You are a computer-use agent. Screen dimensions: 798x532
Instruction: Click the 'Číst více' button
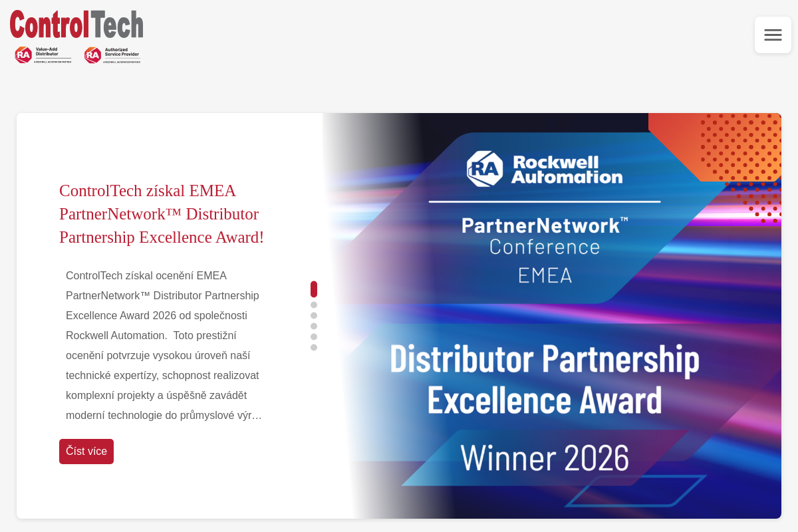click(x=86, y=452)
